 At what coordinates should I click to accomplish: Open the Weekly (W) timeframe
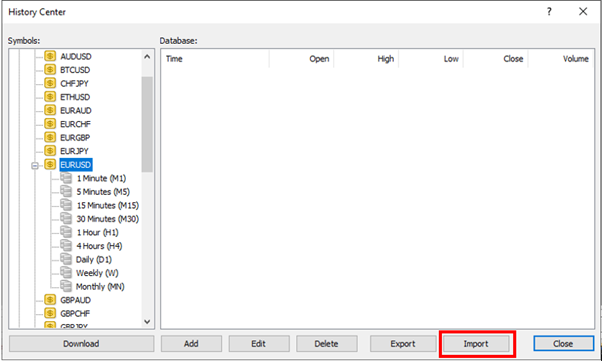coord(97,273)
